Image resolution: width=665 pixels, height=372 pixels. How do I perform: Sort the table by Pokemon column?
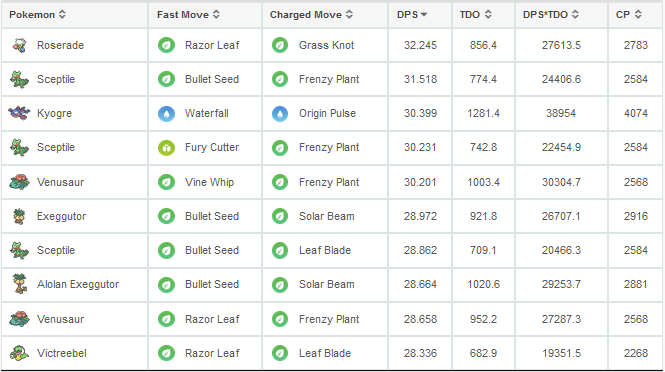37,14
